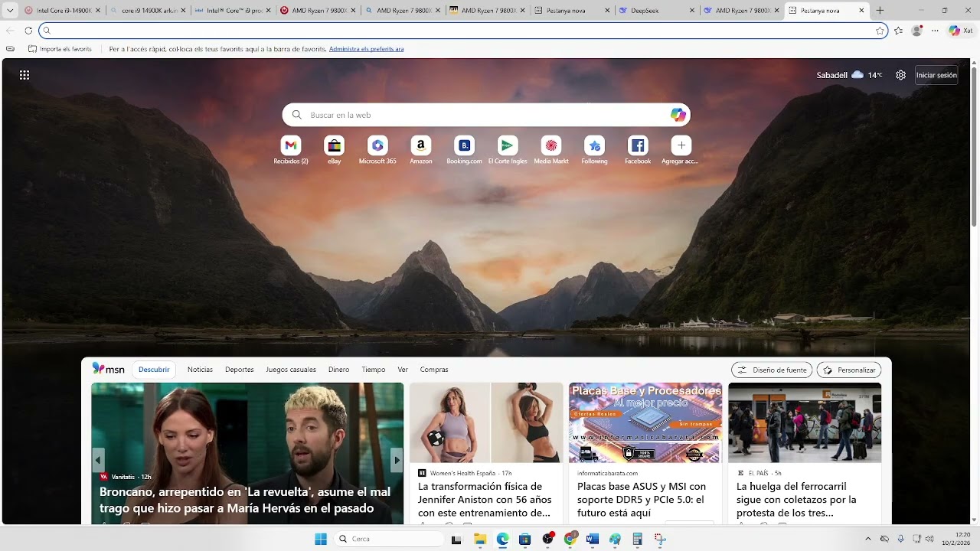Screen dimensions: 980x551
Task: Add this page to favorites star icon
Action: pos(880,31)
